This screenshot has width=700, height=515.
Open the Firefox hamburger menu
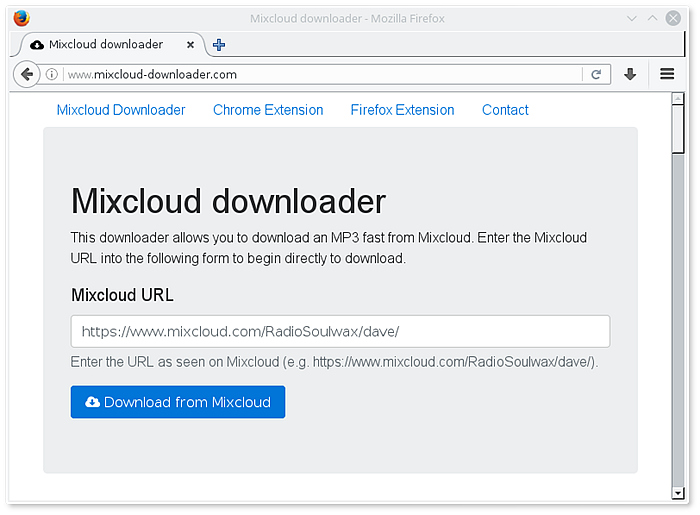(x=667, y=74)
